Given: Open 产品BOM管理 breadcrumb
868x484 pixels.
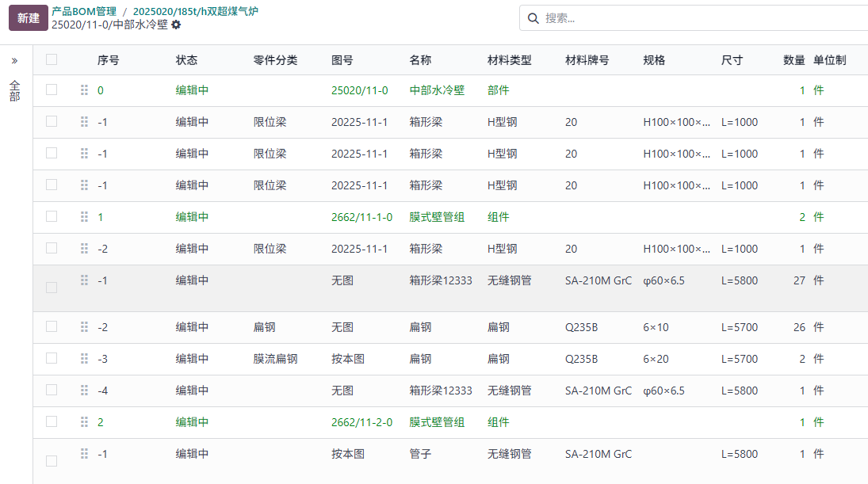Looking at the screenshot, I should coord(83,11).
